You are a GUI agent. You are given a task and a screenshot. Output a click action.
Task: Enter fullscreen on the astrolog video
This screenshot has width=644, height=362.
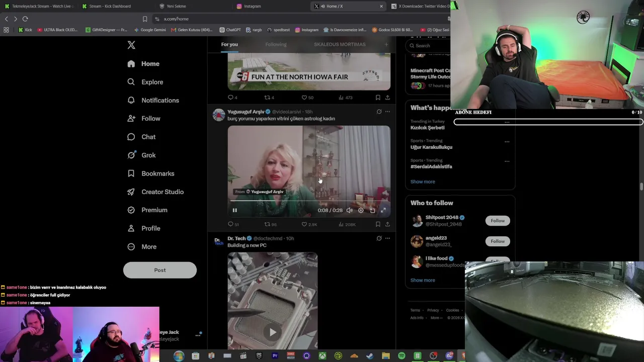[383, 210]
